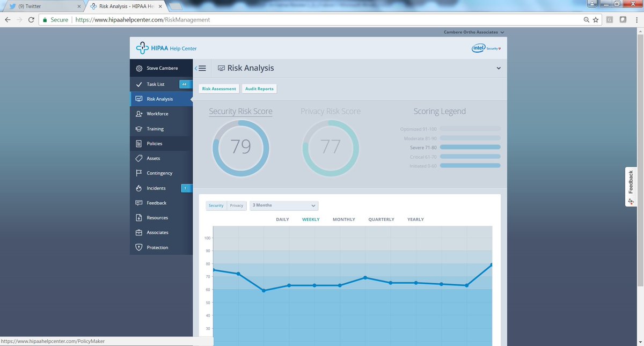Click the Resources download icon
The height and width of the screenshot is (346, 644).
coord(139,218)
